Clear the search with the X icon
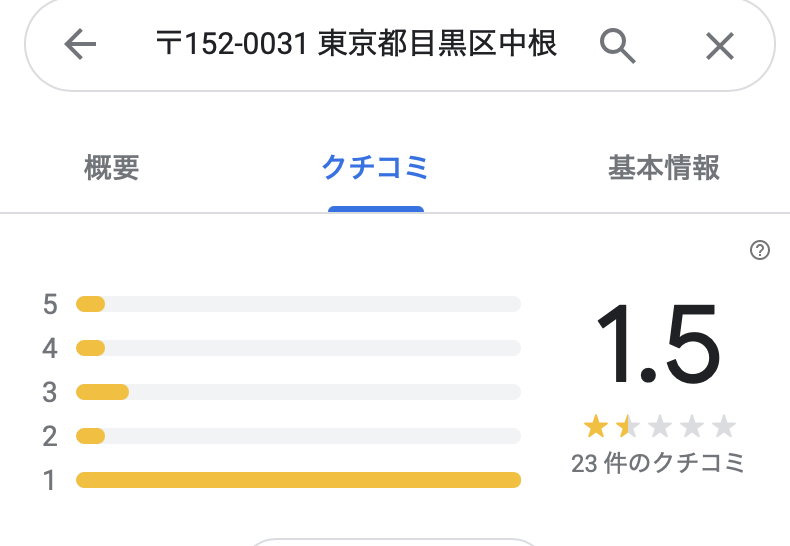790x546 pixels. click(x=720, y=45)
